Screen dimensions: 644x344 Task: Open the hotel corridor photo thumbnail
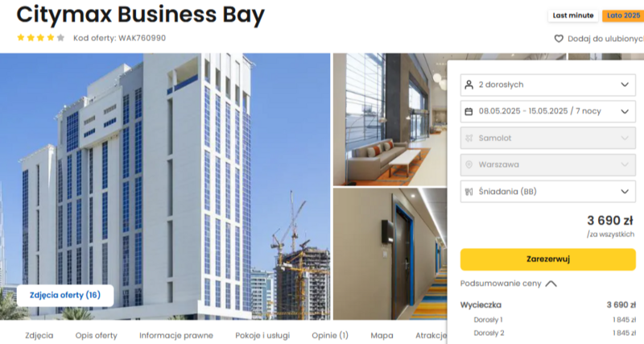(390, 254)
